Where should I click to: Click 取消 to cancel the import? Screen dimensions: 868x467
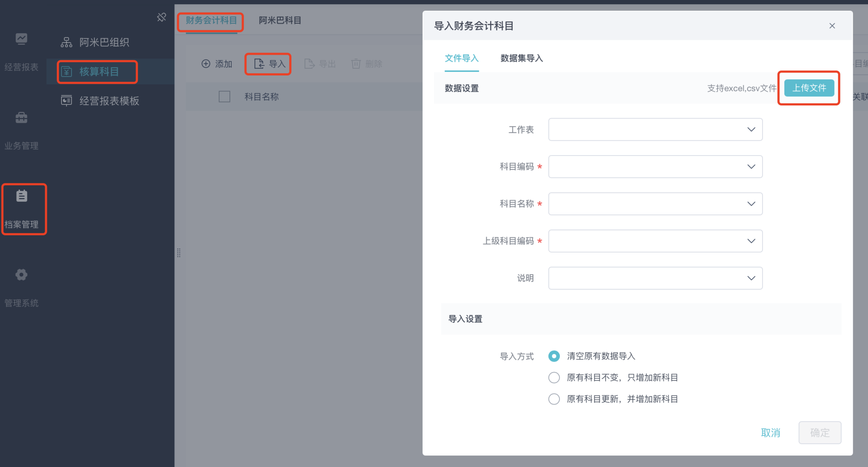pyautogui.click(x=770, y=433)
